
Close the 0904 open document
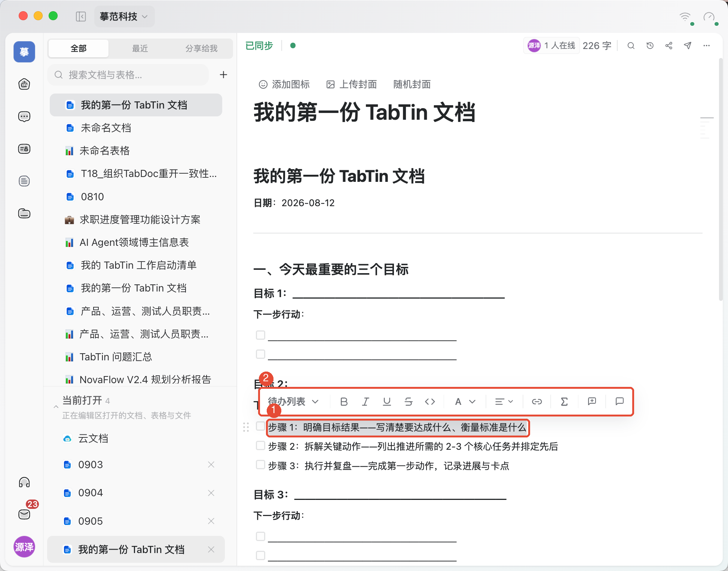pos(211,493)
